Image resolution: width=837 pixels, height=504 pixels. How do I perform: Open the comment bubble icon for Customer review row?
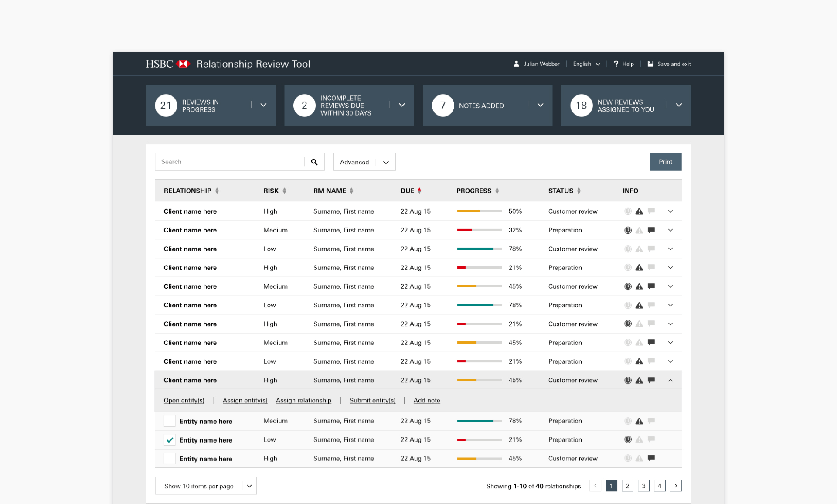tap(652, 286)
